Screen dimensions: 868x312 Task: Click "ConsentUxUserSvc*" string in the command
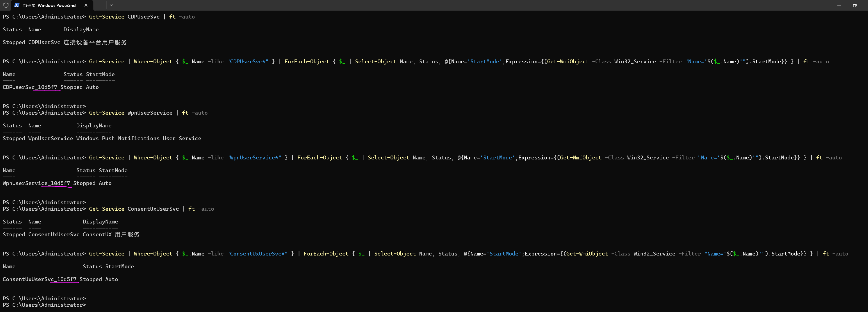point(257,253)
